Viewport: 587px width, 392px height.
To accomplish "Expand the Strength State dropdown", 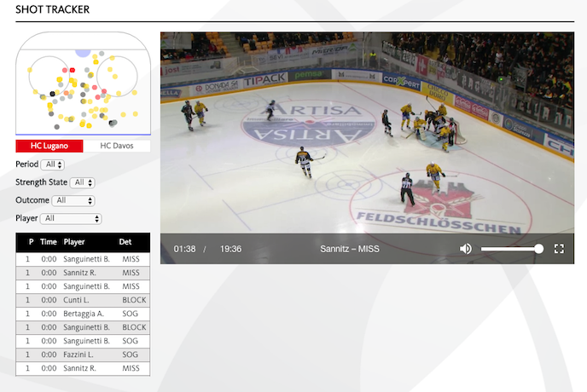I will click(x=83, y=182).
